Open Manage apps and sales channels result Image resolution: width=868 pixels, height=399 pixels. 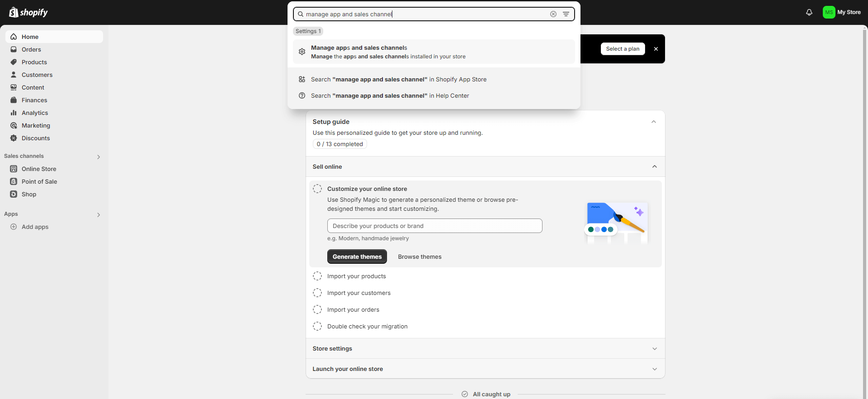[x=434, y=52]
